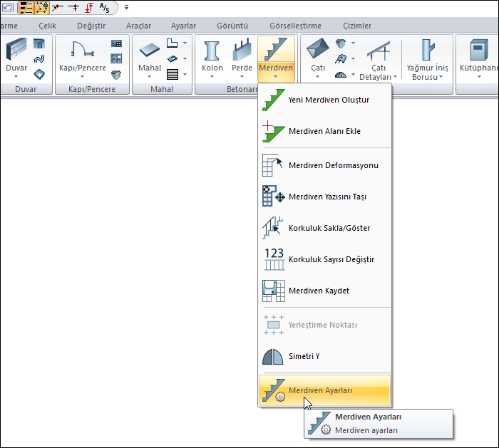
Task: Switch to the Araçlar tab
Action: 139,26
